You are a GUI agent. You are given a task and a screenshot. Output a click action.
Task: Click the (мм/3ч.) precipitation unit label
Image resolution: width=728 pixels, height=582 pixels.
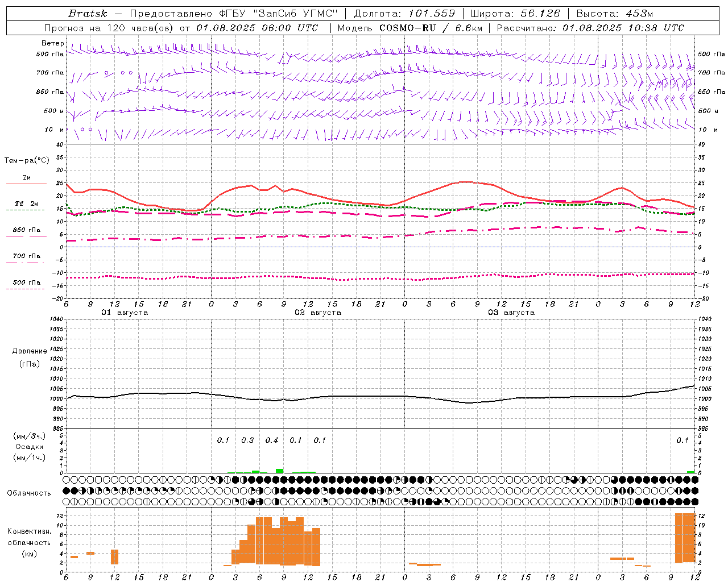click(30, 436)
